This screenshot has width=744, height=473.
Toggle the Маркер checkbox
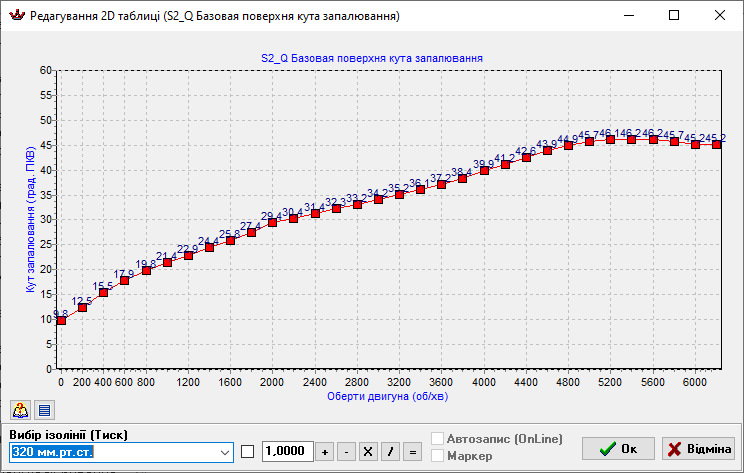click(437, 455)
